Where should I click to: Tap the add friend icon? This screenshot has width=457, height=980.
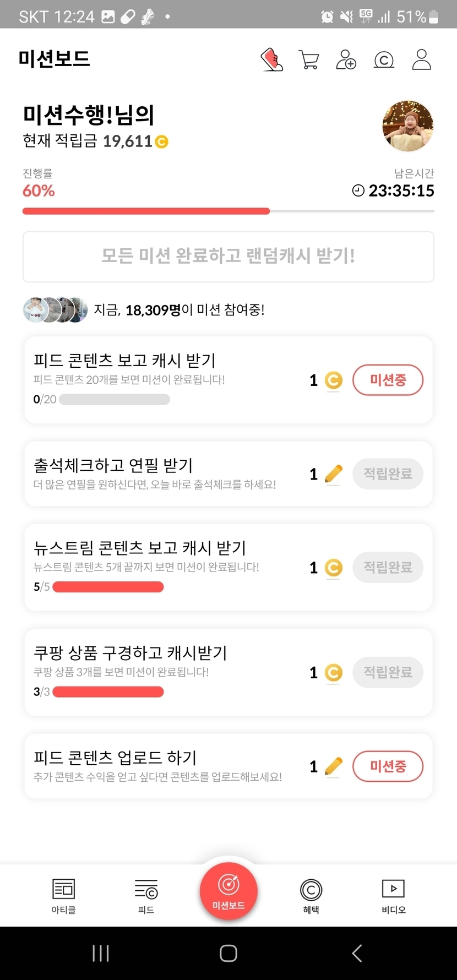pos(346,59)
